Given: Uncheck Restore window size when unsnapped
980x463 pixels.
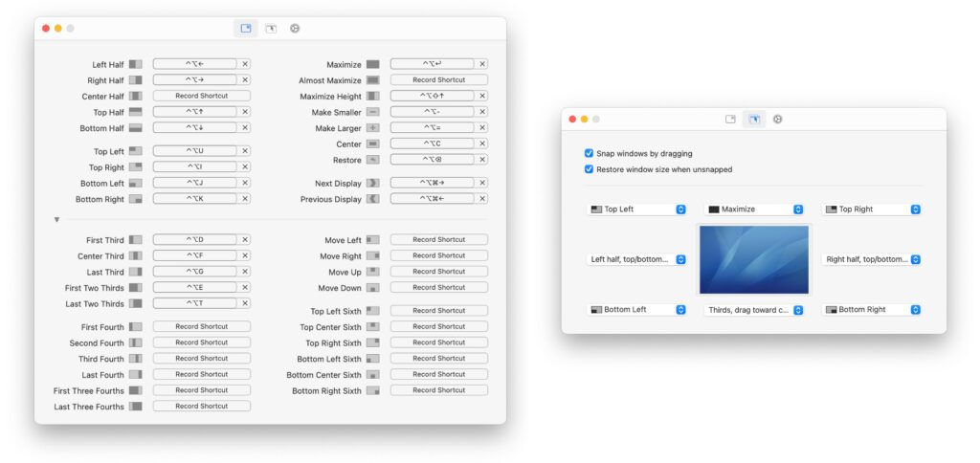Looking at the screenshot, I should [x=589, y=169].
